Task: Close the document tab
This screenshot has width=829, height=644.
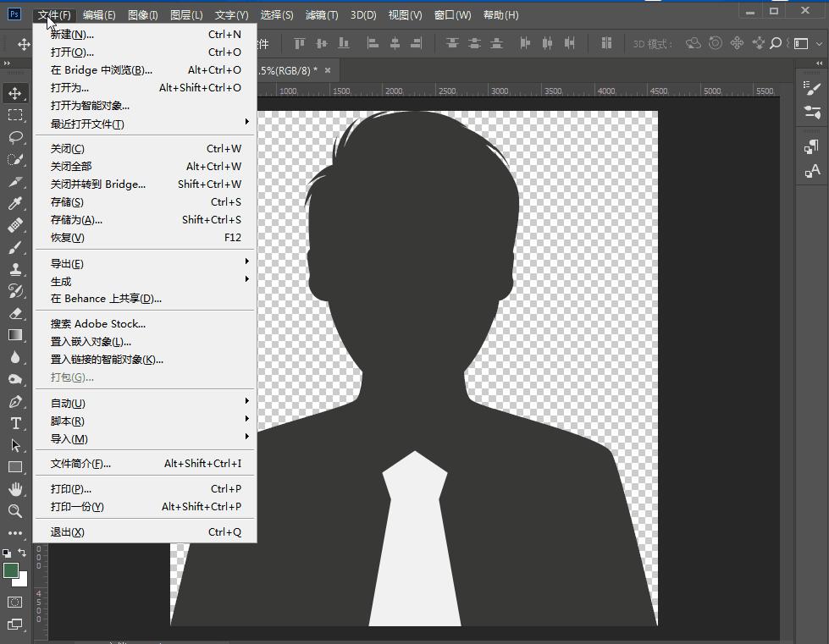Action: point(328,70)
